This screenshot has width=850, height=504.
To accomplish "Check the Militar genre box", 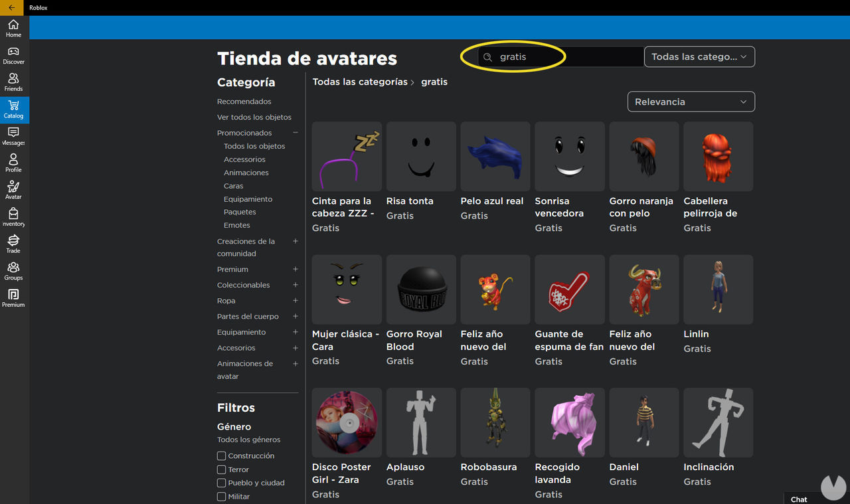I will click(222, 496).
